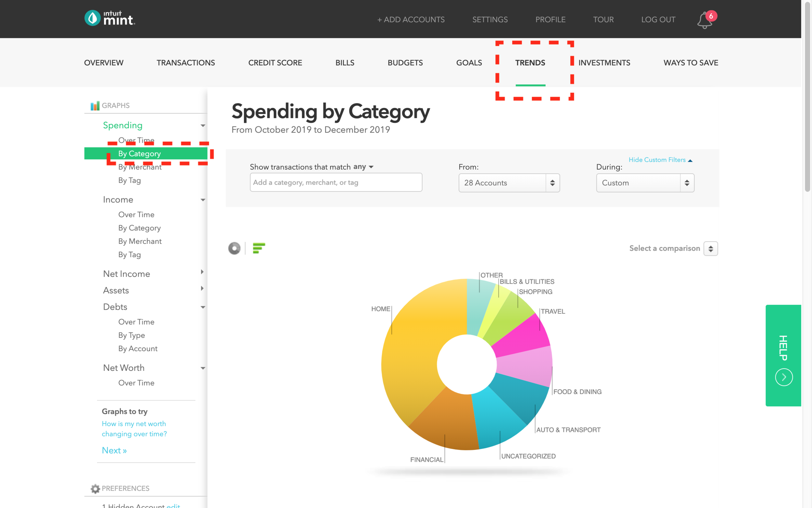This screenshot has height=508, width=812.
Task: Open the WAYS TO SAVE tab
Action: [691, 62]
